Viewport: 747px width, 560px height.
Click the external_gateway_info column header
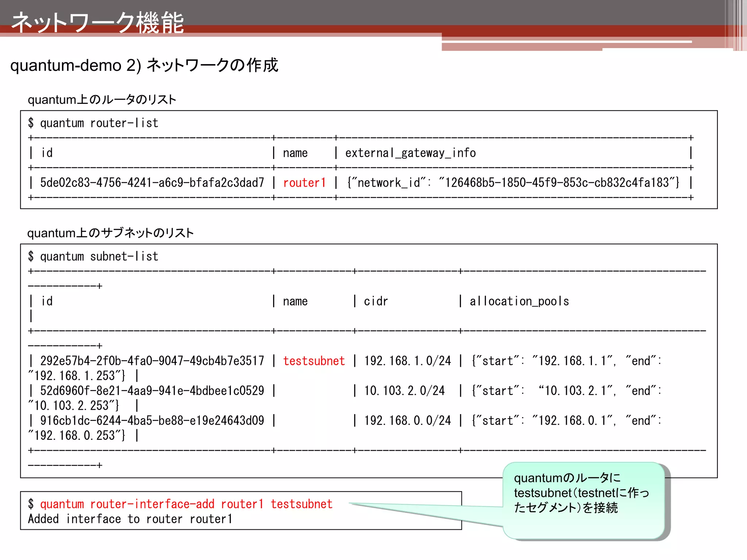click(x=411, y=153)
